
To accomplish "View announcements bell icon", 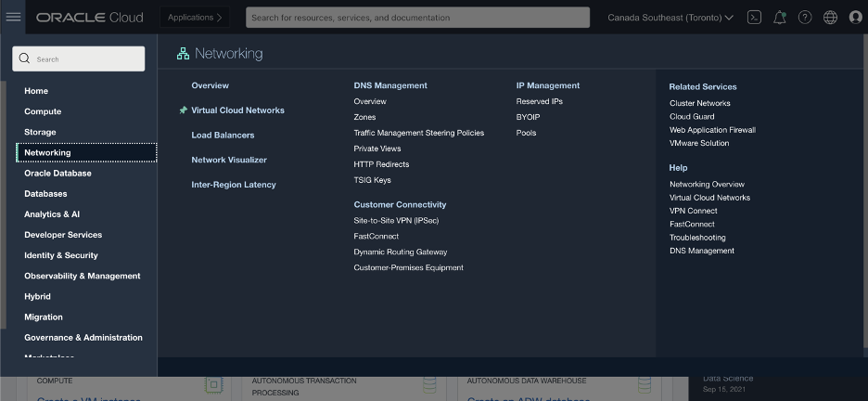I will (x=779, y=17).
